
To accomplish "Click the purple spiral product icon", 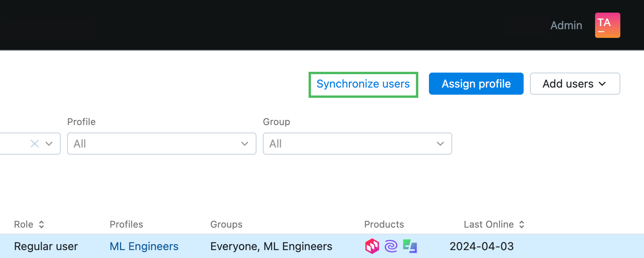I will pos(391,246).
